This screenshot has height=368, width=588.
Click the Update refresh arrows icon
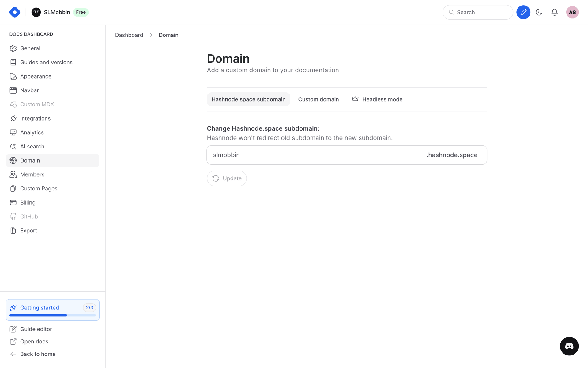pos(216,178)
